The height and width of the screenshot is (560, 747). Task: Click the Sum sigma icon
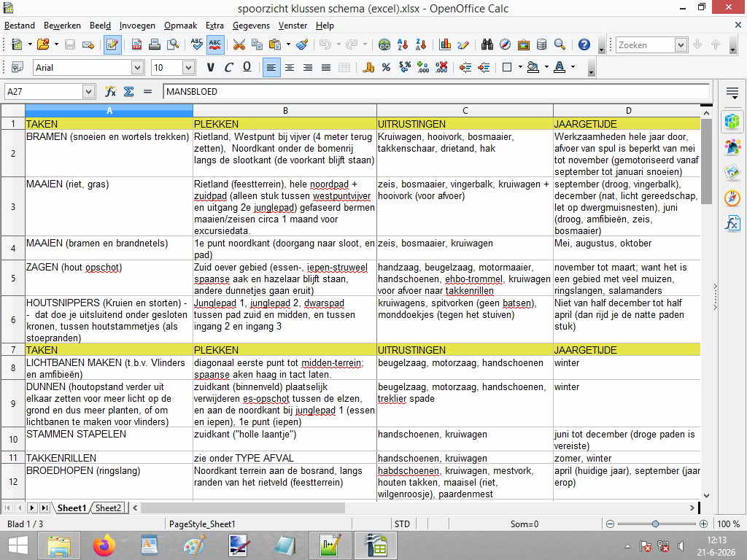coord(128,91)
